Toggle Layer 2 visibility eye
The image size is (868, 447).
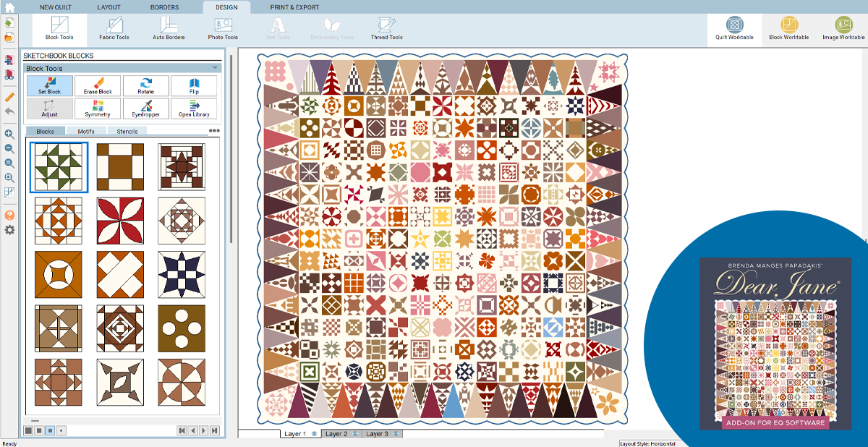click(356, 434)
